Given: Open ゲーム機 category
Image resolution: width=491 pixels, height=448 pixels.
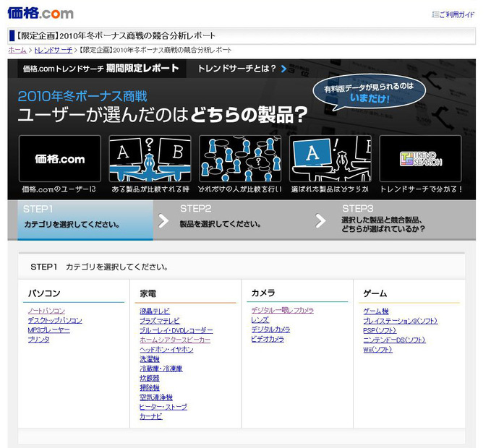Looking at the screenshot, I should point(376,311).
